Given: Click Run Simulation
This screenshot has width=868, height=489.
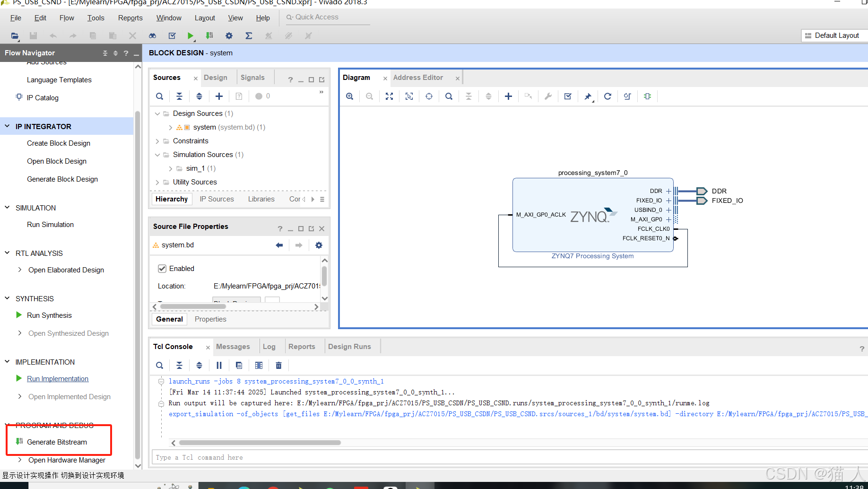Looking at the screenshot, I should click(x=50, y=224).
